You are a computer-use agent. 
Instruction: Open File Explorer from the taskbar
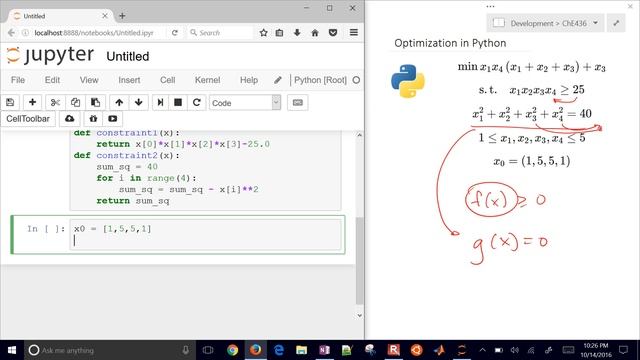tap(302, 350)
